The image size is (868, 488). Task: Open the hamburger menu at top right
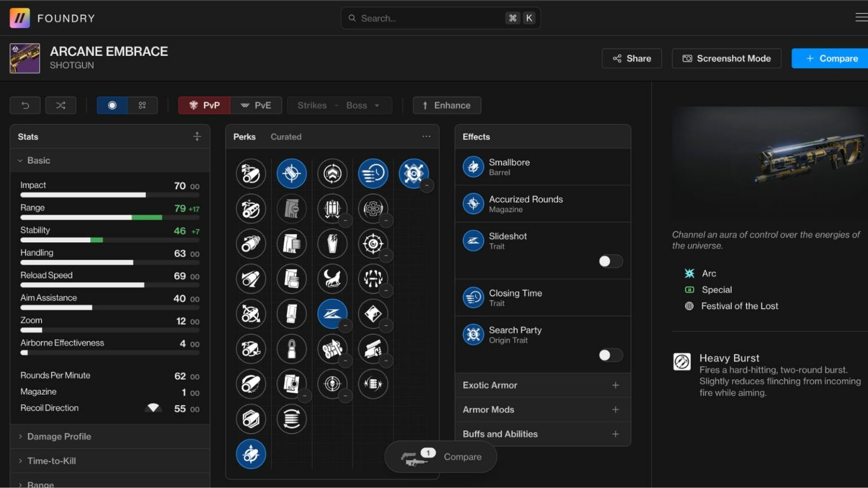(x=861, y=18)
